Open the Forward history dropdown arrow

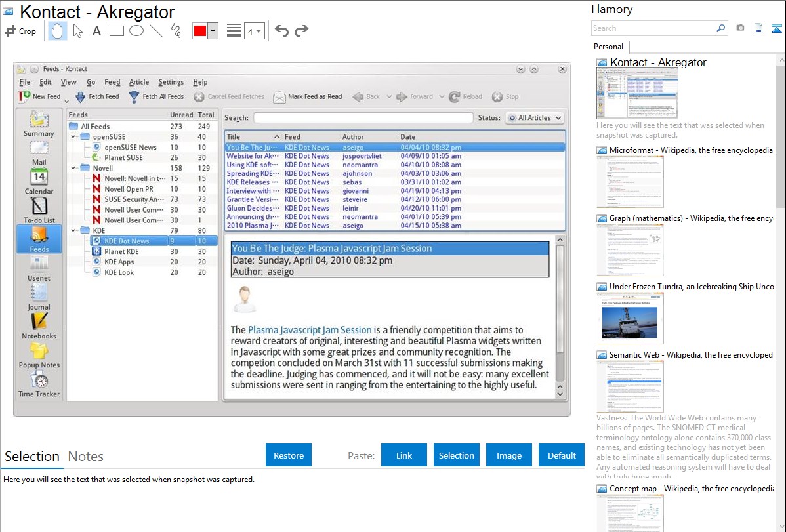click(x=442, y=97)
